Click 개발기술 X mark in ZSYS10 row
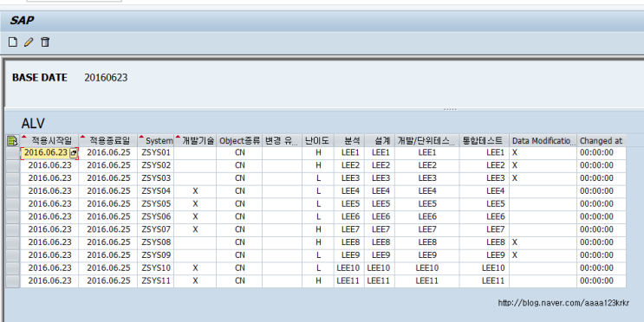Screen dimensions: 644x322 coord(195,267)
